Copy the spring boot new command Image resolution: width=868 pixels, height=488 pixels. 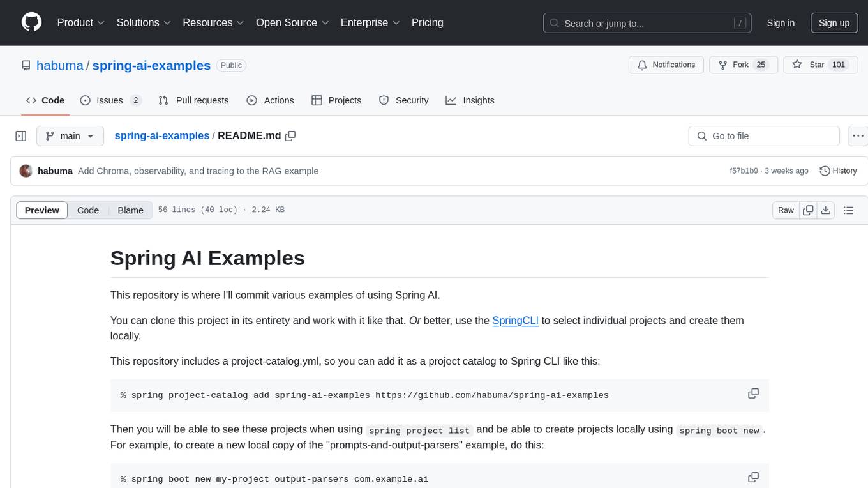pyautogui.click(x=754, y=477)
